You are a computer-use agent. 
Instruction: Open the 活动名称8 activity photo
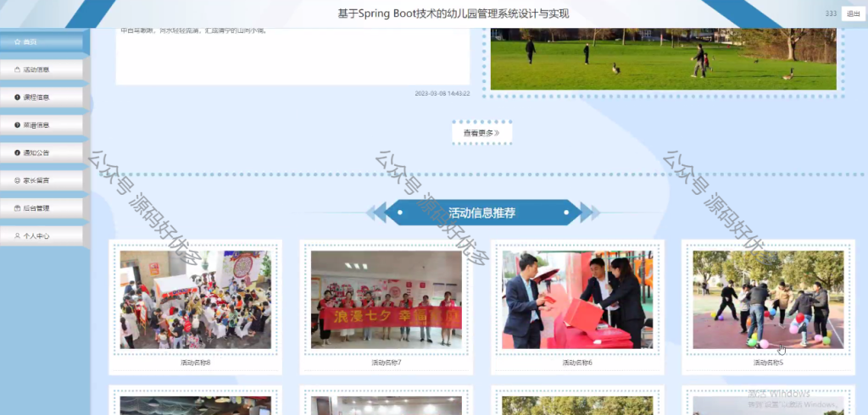[196, 299]
